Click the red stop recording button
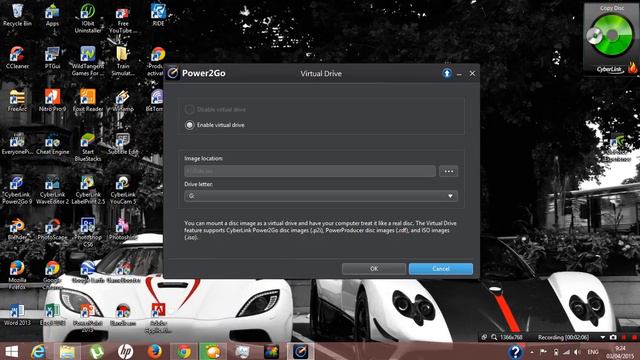 [634, 337]
